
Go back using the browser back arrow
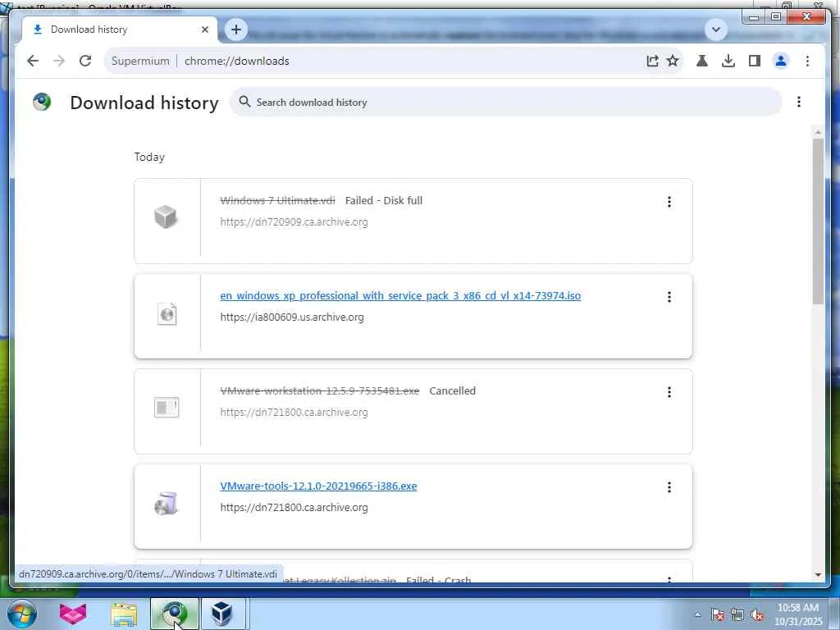click(x=33, y=61)
